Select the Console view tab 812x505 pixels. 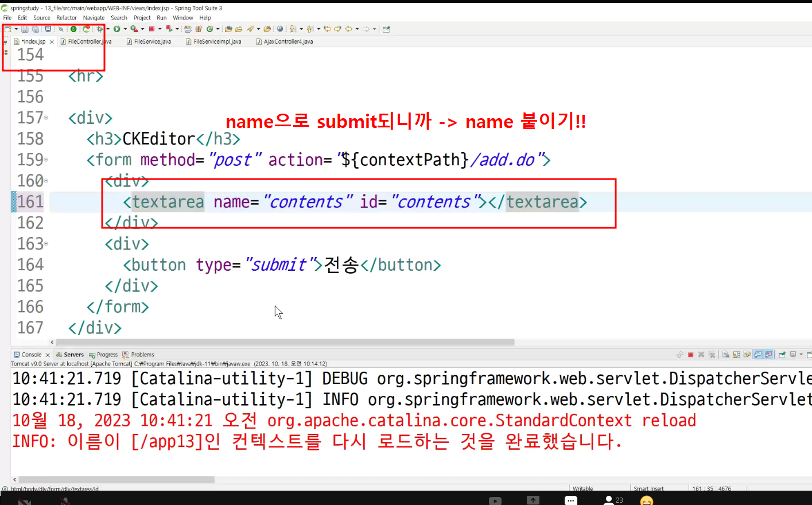(x=28, y=355)
